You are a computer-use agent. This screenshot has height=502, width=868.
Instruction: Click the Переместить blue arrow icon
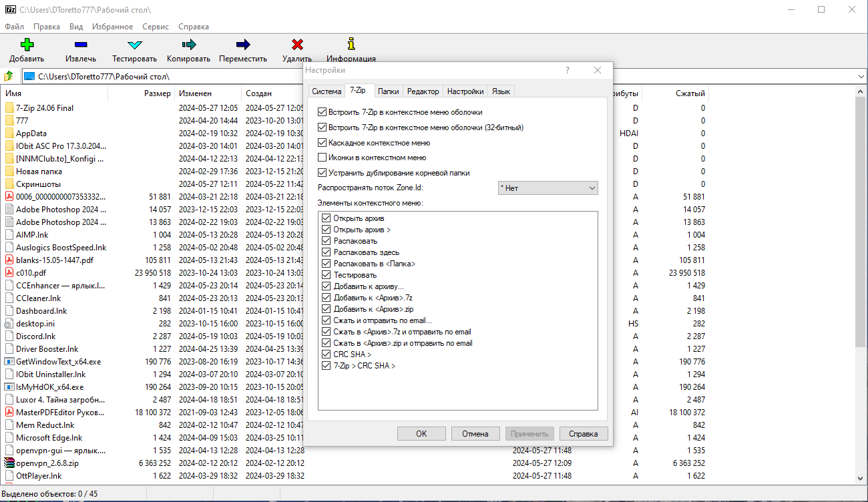pos(243,45)
